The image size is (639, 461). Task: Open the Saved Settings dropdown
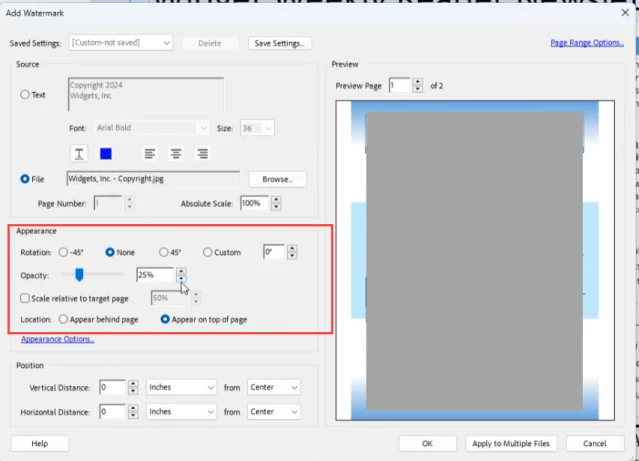(x=121, y=43)
